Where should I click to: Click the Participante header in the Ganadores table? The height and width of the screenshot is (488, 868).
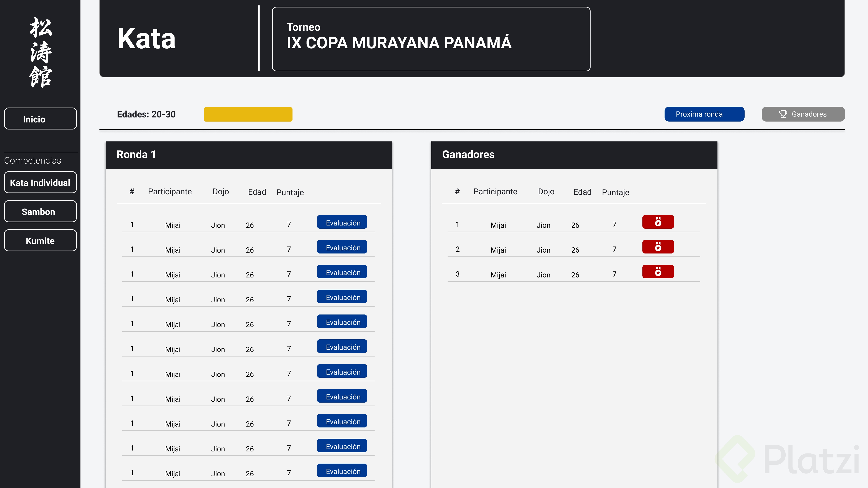[495, 192]
